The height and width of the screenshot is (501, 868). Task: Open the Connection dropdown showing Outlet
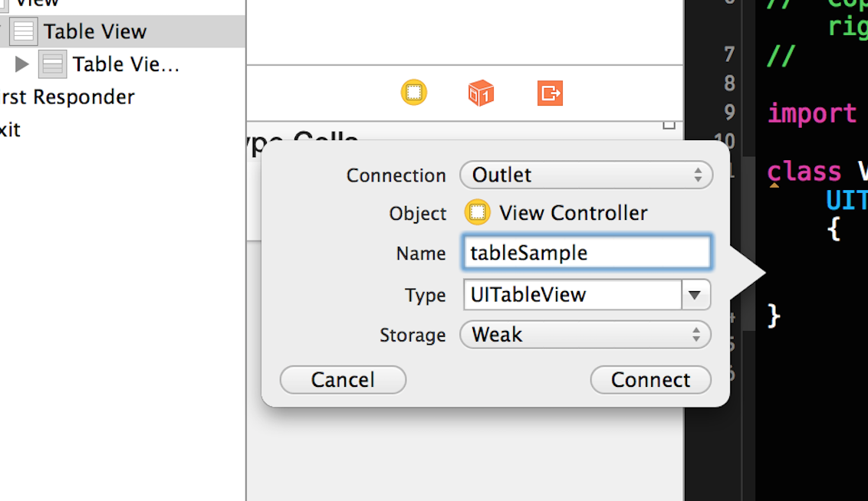[586, 175]
